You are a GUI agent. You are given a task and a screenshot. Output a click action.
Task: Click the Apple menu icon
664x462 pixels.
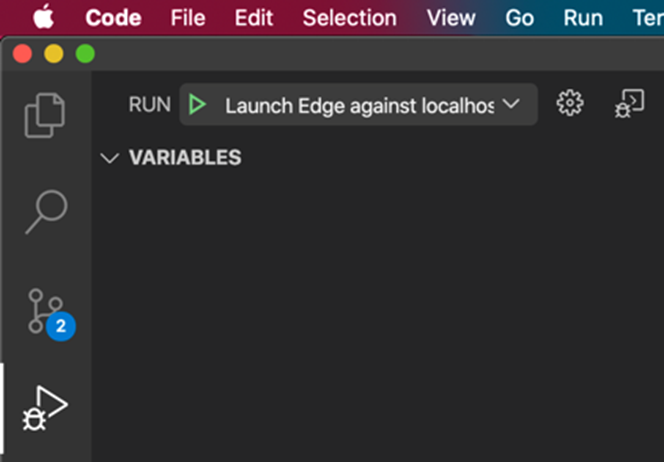(43, 18)
